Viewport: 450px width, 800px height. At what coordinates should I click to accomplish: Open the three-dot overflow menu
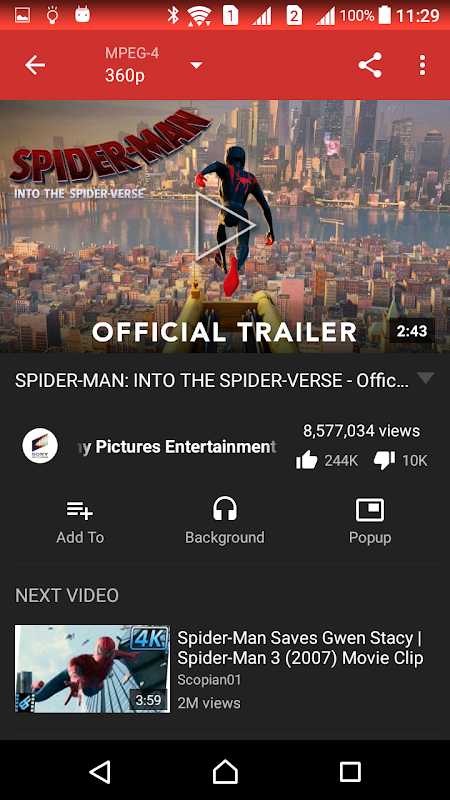coord(422,65)
